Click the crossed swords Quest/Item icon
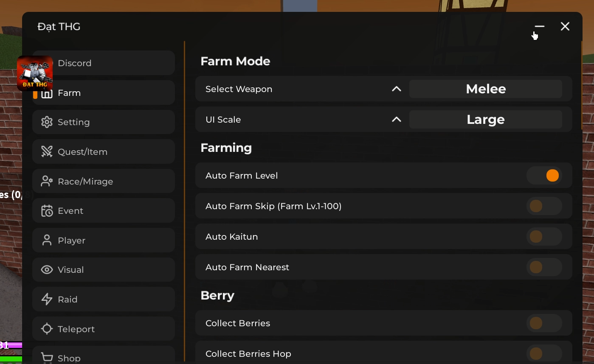The height and width of the screenshot is (364, 594). 47,152
